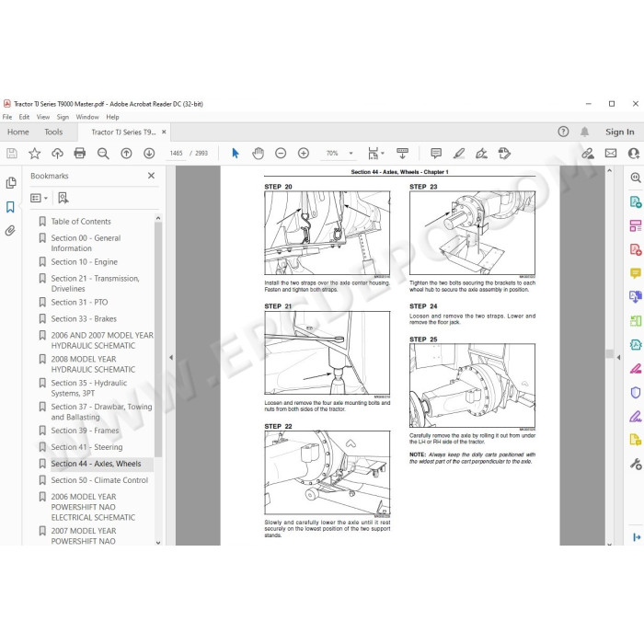Open Section 41 - Steering bookmark
This screenshot has width=644, height=644.
tap(86, 447)
